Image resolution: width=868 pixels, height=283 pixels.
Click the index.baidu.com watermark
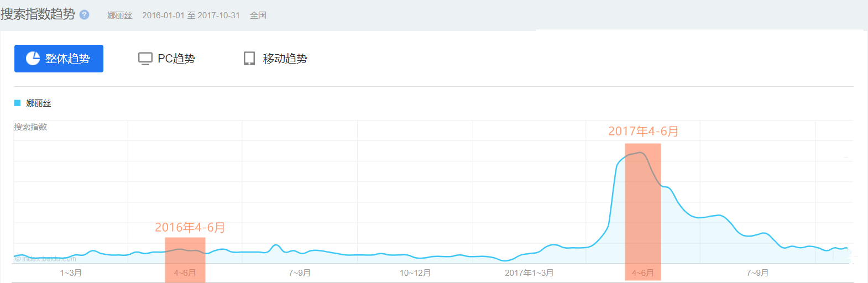[x=45, y=259]
